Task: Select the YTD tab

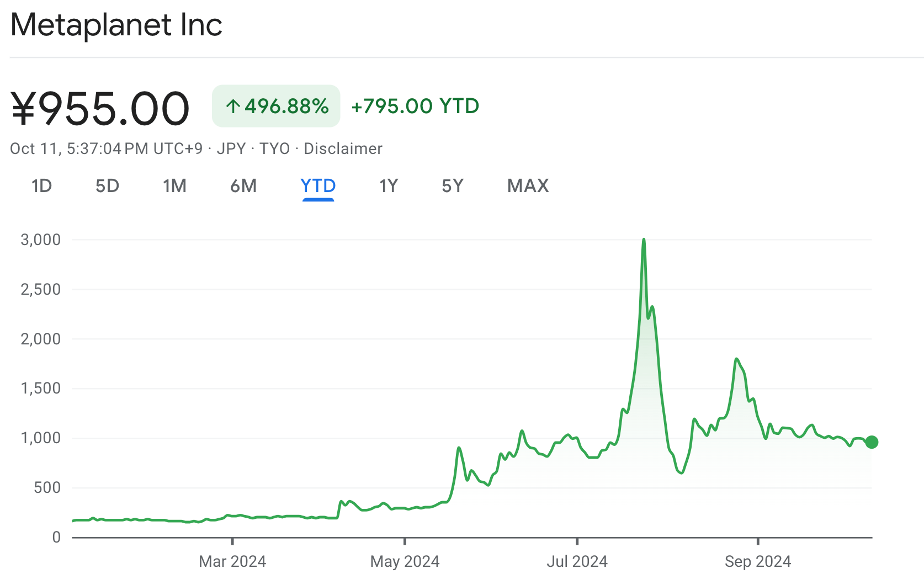Action: point(318,186)
